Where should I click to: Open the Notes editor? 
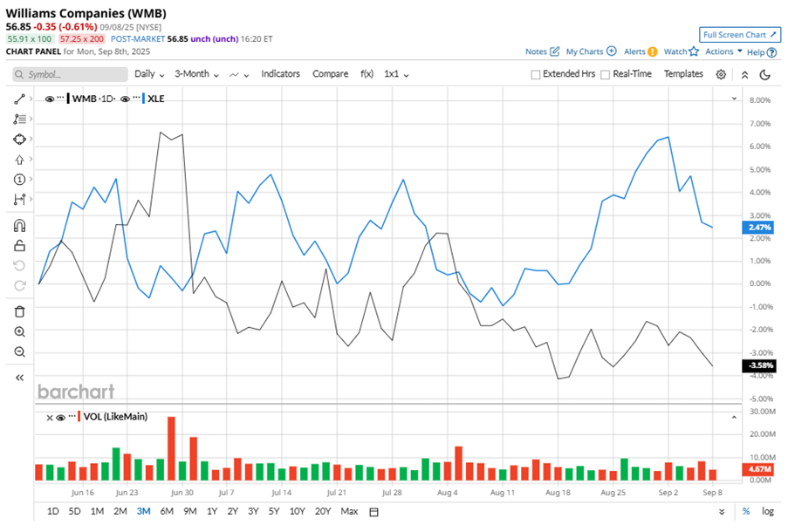coord(542,51)
